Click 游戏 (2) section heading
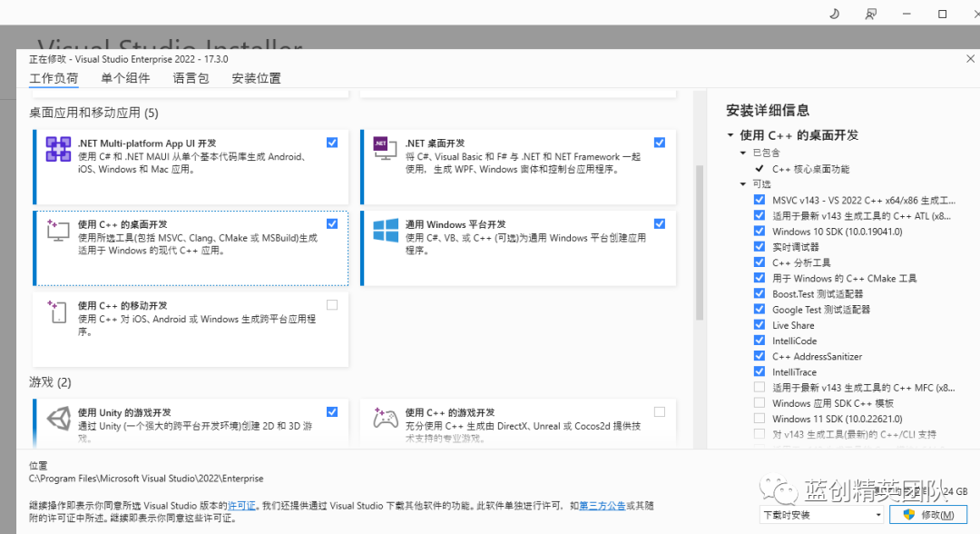 point(50,382)
